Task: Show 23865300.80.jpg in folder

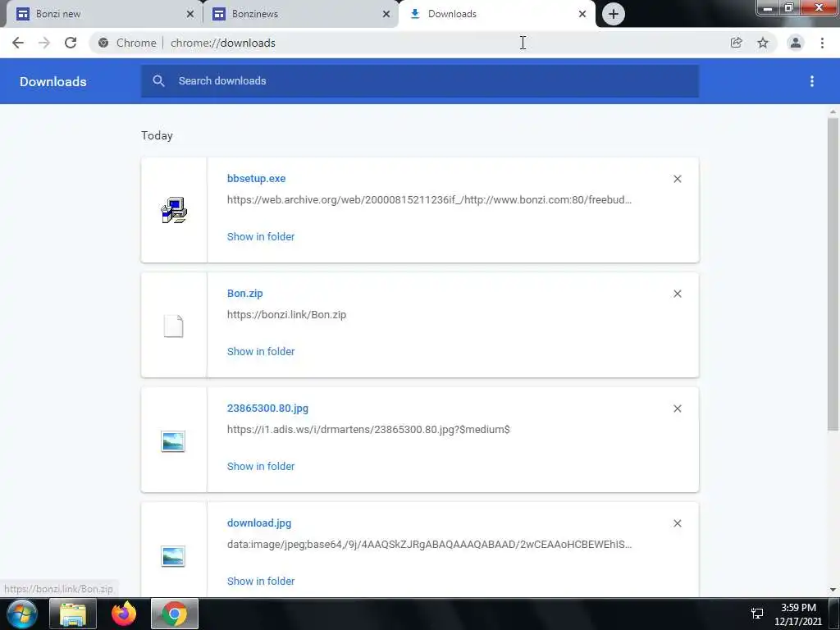Action: 261,467
